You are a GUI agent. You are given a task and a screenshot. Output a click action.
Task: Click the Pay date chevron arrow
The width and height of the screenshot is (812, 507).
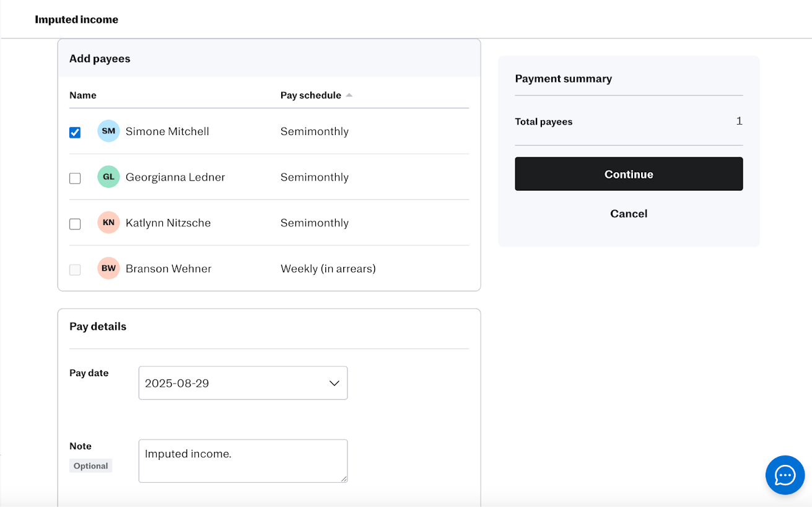334,383
